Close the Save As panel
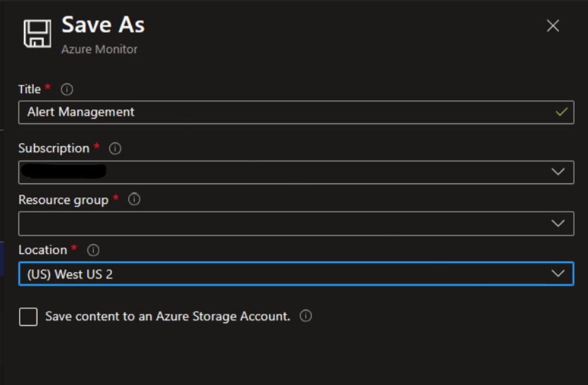This screenshot has height=385, width=588. pos(553,26)
